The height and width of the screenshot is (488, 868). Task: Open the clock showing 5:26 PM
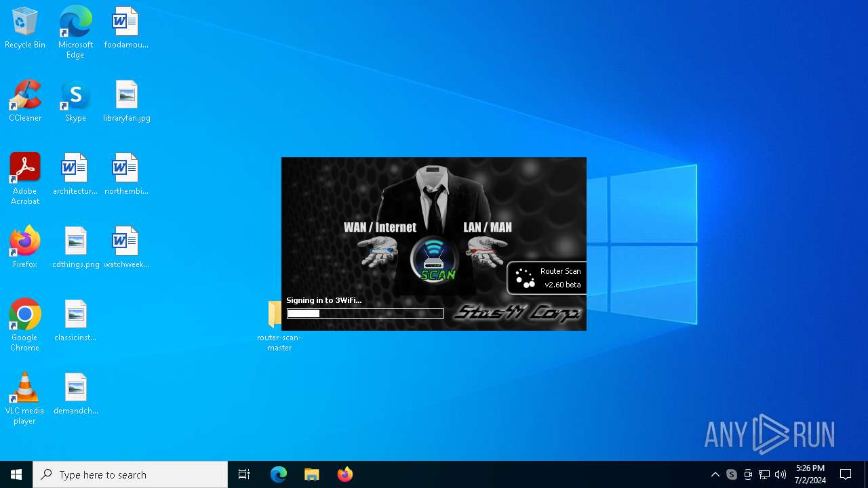pos(810,474)
